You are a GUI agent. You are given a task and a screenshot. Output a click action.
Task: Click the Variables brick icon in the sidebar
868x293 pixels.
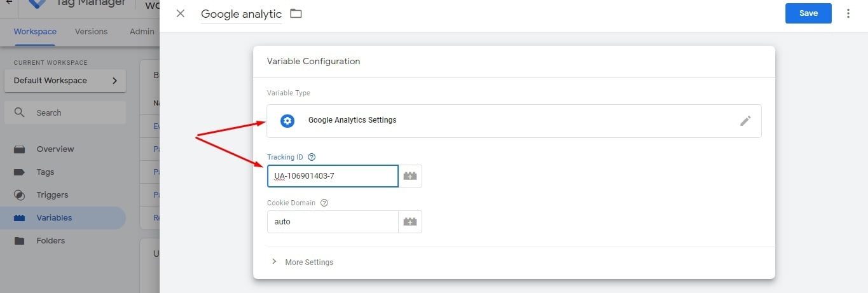(x=19, y=218)
